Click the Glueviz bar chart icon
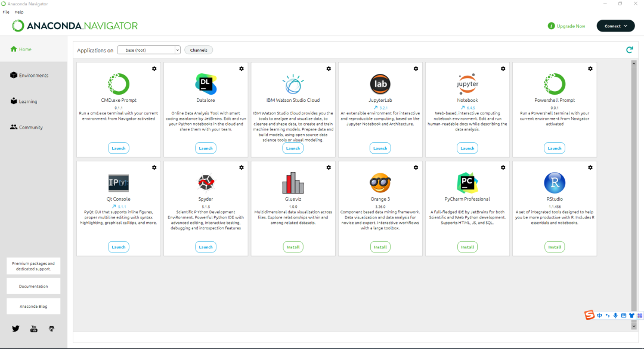644x349 pixels. point(293,183)
